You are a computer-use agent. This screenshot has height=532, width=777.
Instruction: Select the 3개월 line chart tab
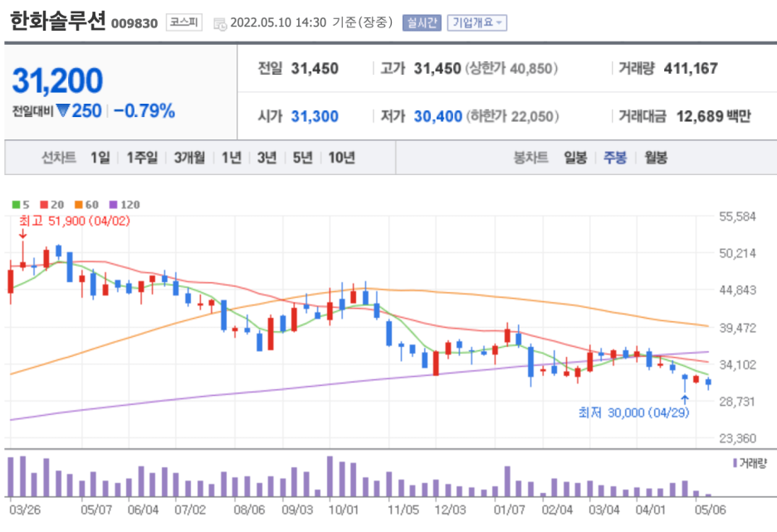189,158
